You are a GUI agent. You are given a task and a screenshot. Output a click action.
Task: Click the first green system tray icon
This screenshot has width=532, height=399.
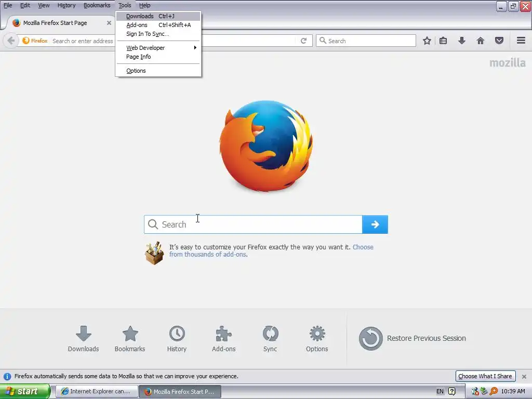(x=475, y=391)
